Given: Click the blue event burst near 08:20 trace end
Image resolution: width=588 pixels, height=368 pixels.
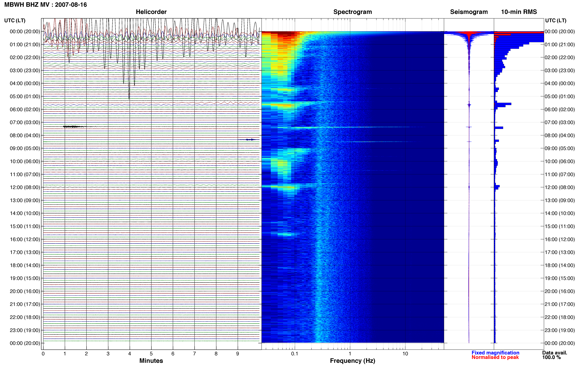Looking at the screenshot, I should 250,139.
